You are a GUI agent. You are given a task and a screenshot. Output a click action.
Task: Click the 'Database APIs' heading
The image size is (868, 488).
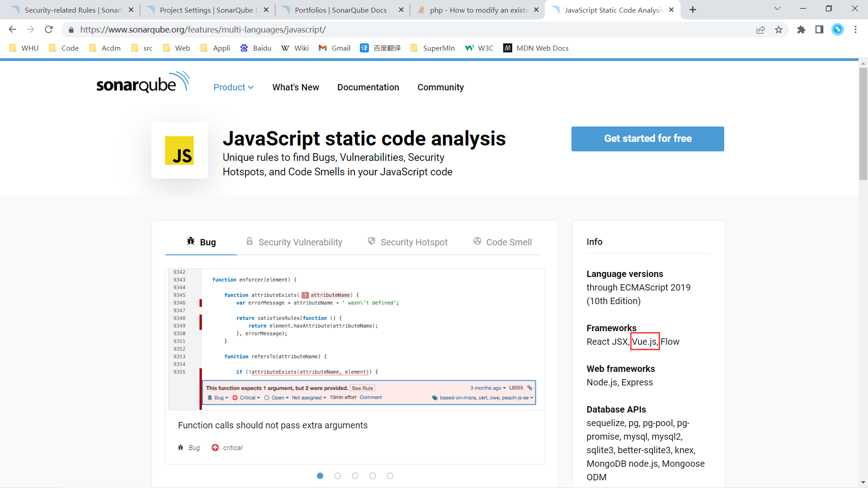616,409
